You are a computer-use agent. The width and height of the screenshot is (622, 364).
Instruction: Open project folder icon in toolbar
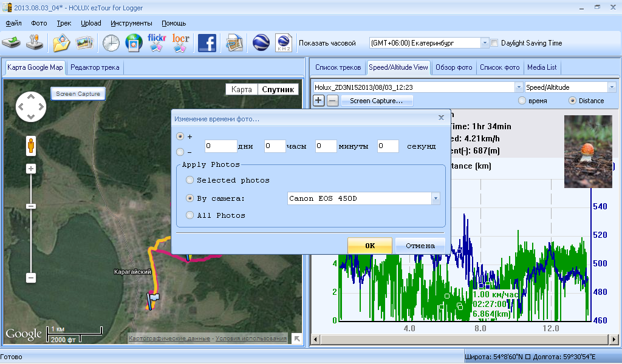point(61,43)
